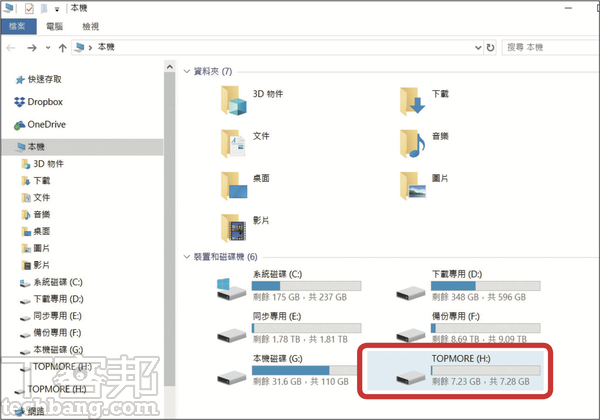This screenshot has height=420, width=600.
Task: Select 備份專用 (F:) in the navigation tree
Action: [x=51, y=333]
